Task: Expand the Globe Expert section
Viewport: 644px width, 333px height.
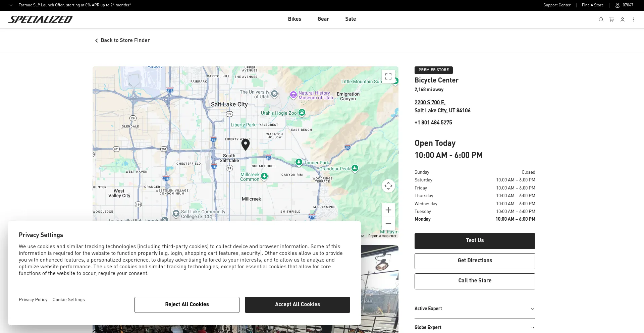Action: [475, 327]
